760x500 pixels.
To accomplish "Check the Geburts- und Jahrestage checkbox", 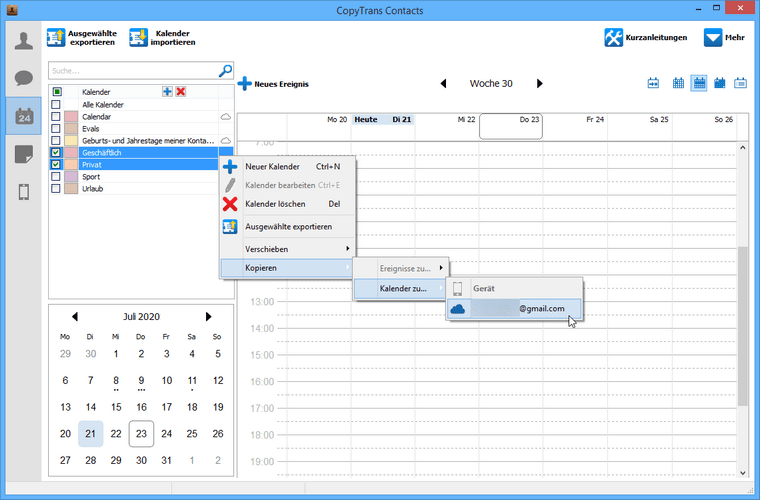I will point(56,141).
